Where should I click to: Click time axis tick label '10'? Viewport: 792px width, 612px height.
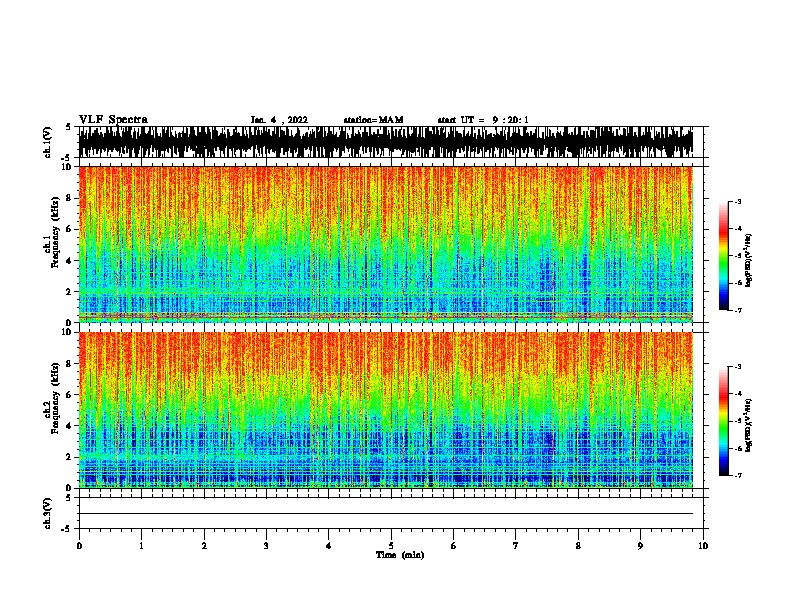coord(703,546)
